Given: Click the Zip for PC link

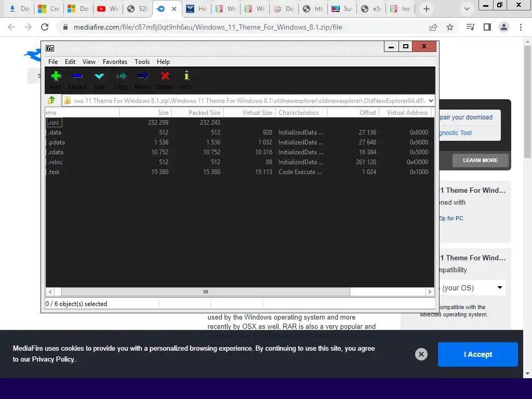Looking at the screenshot, I should (x=451, y=218).
